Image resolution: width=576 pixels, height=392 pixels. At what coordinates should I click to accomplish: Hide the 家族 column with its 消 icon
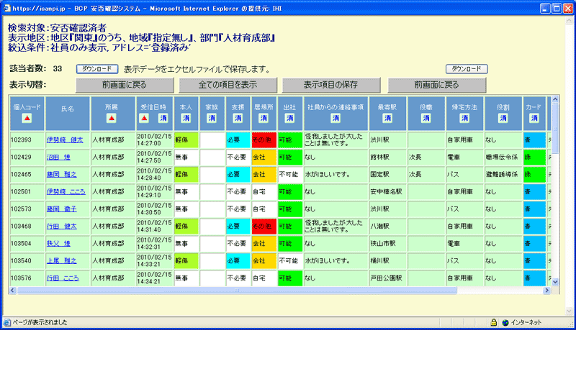click(212, 118)
